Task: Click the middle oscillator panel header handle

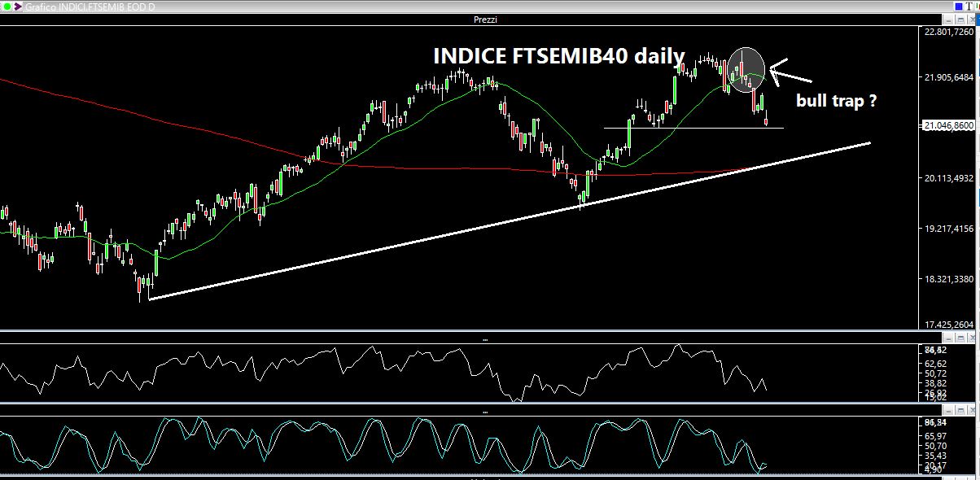Action: click(484, 338)
